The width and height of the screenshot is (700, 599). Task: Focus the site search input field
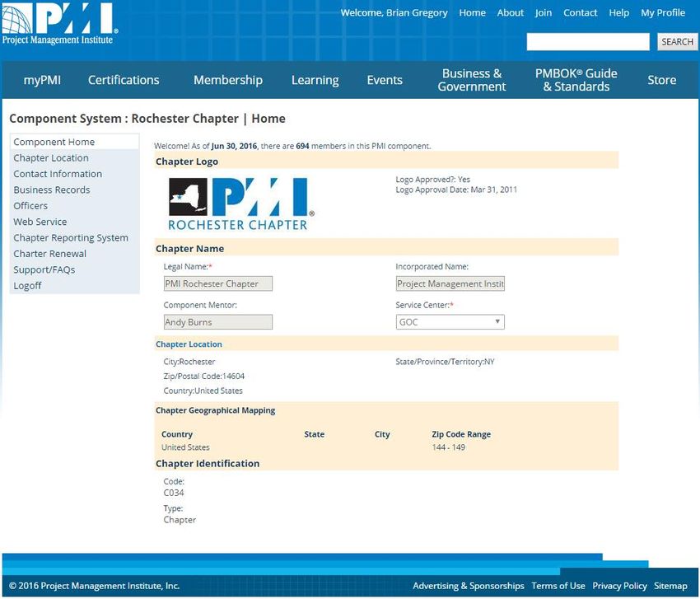pos(588,42)
